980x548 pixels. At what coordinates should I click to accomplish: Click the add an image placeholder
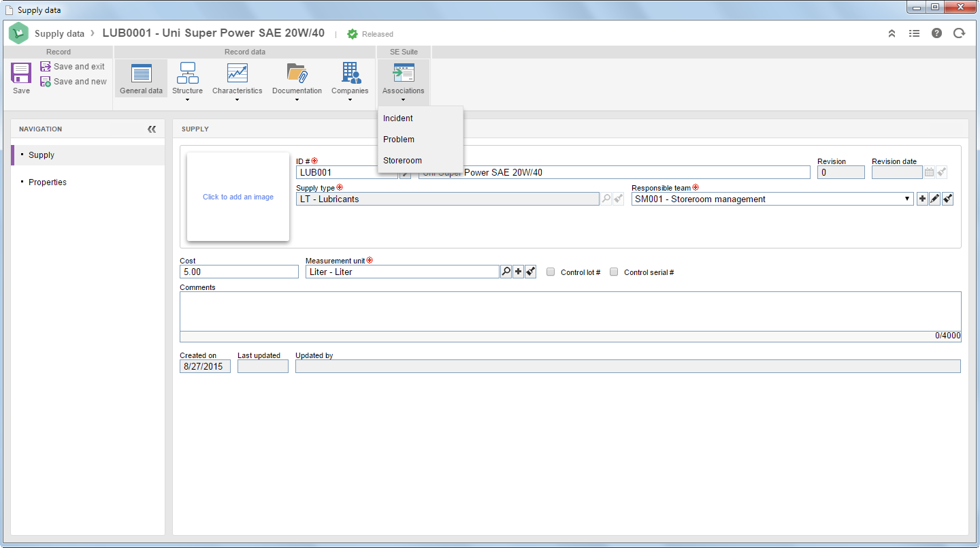238,197
